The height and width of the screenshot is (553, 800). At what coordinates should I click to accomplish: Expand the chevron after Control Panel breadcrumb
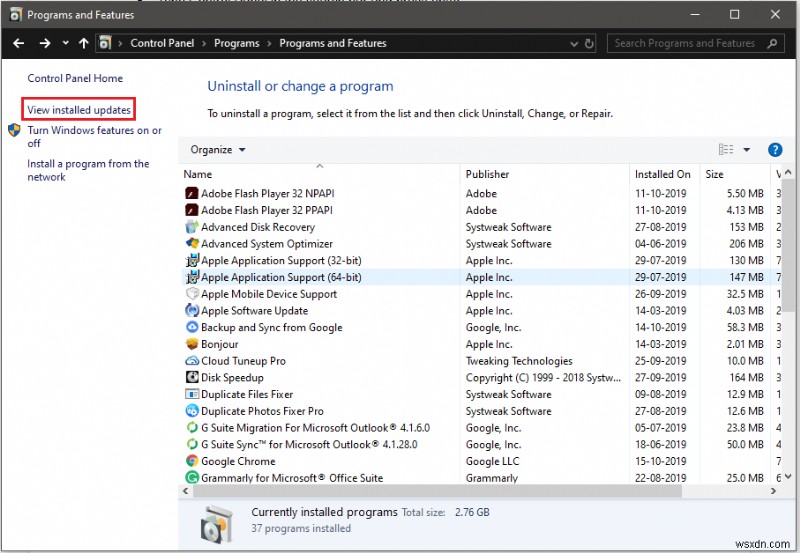pos(204,44)
